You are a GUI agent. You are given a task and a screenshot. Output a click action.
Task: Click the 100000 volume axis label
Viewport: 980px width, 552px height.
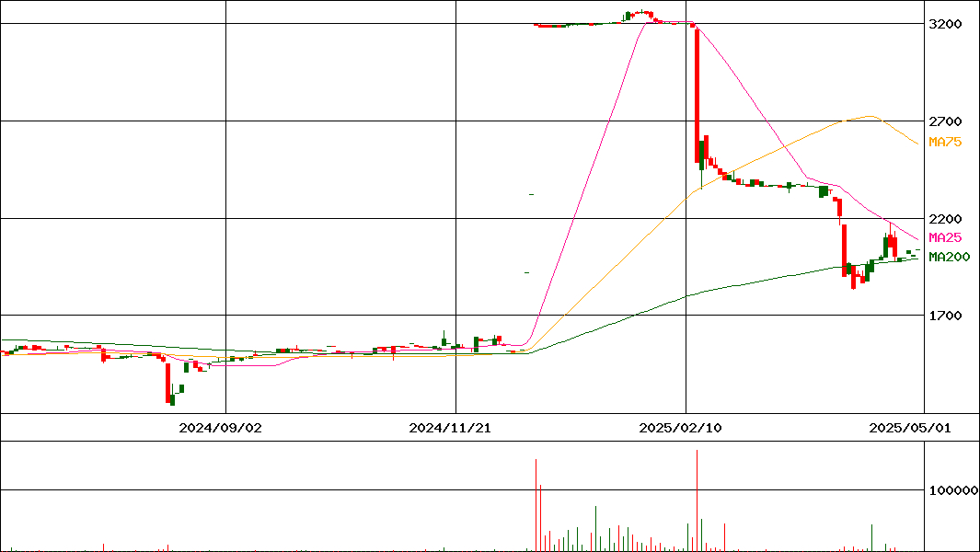pos(953,490)
